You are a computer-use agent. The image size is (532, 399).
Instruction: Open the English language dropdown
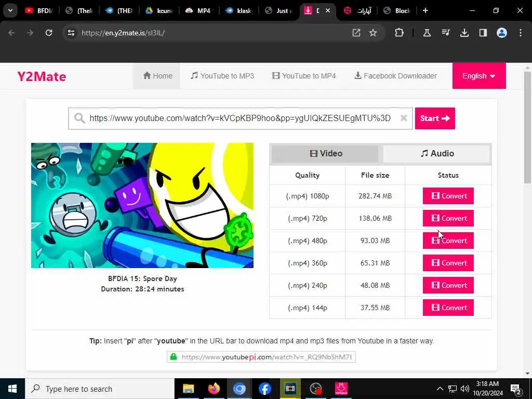click(478, 76)
